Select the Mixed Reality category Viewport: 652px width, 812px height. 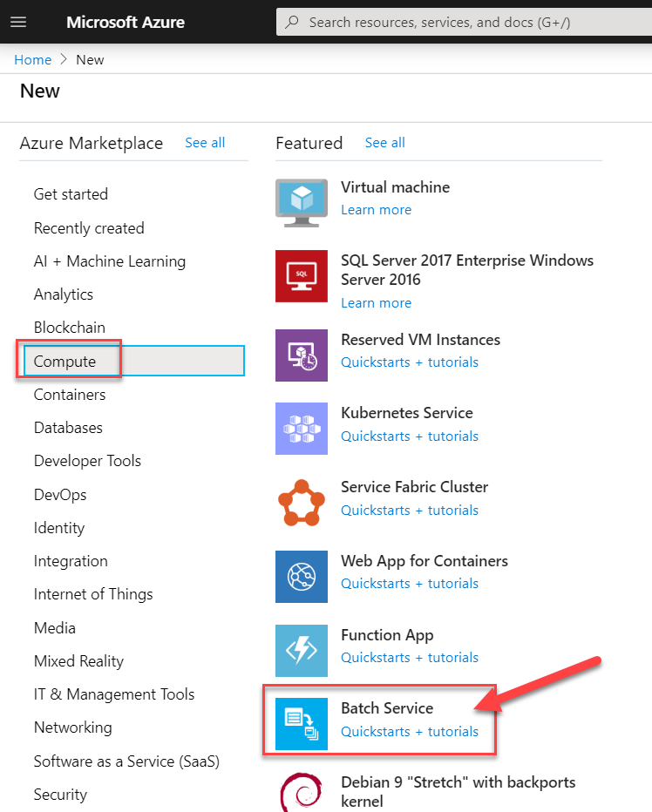(78, 660)
